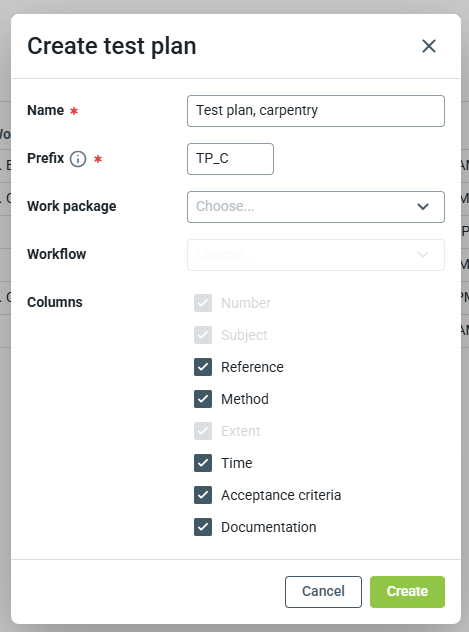469x632 pixels.
Task: Click the disabled Number checkbox
Action: click(203, 303)
